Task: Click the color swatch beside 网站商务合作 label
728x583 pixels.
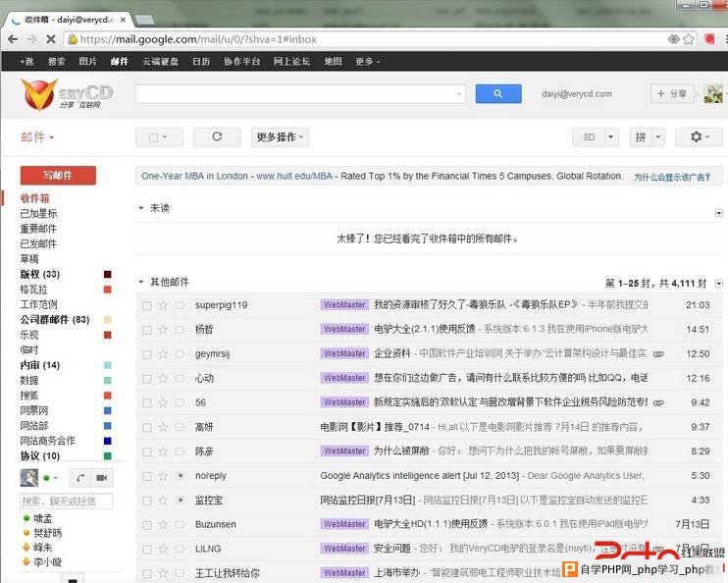Action: tap(107, 441)
